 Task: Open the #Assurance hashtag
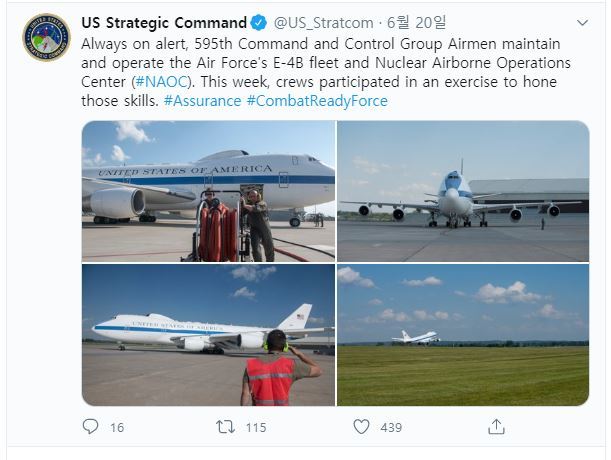click(x=202, y=101)
